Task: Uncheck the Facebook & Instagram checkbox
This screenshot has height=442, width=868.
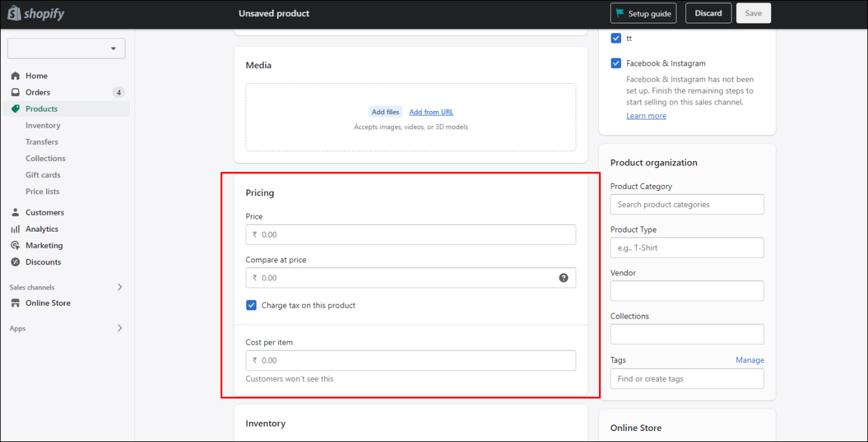Action: (x=616, y=64)
